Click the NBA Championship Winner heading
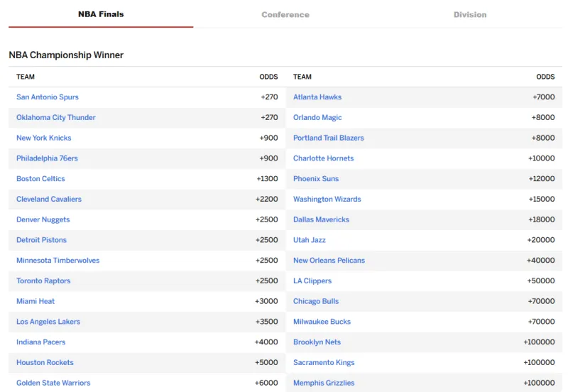 (66, 55)
